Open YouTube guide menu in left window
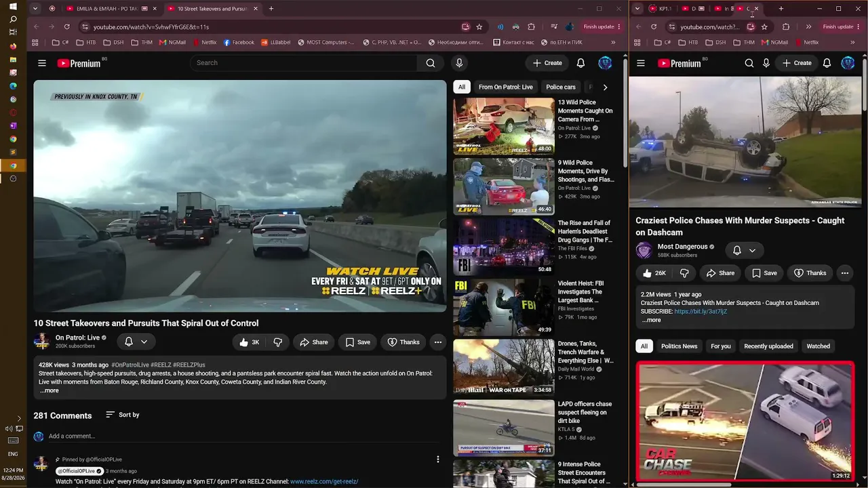This screenshot has width=868, height=488. tap(42, 63)
